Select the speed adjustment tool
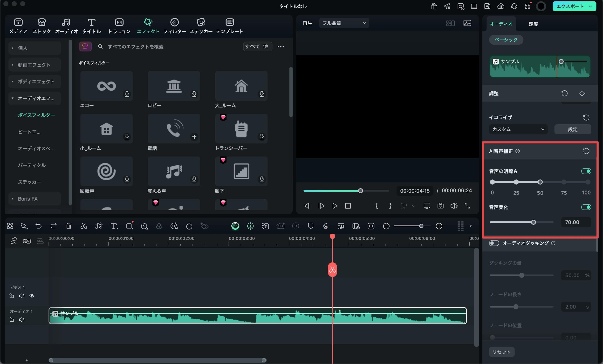 pyautogui.click(x=144, y=226)
